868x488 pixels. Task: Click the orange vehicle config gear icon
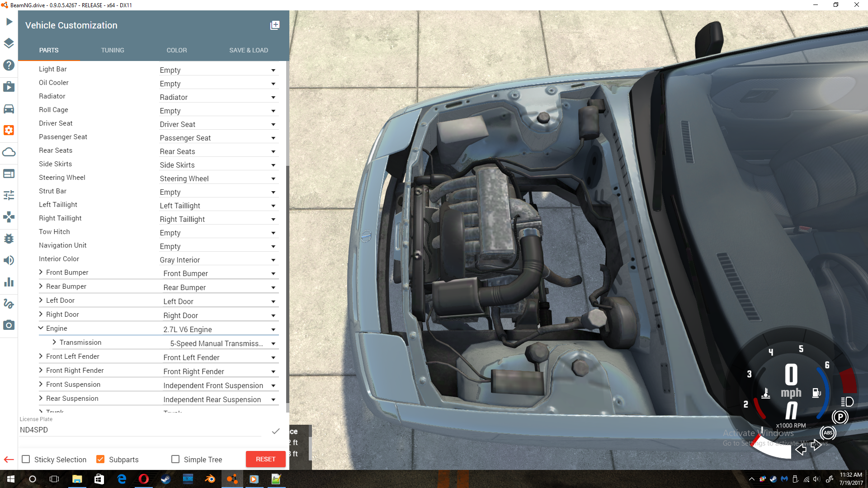click(9, 130)
